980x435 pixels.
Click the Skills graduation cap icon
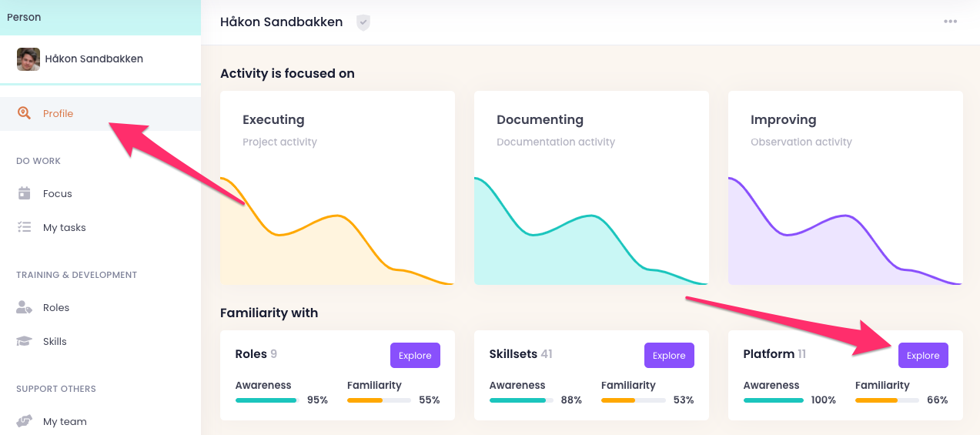click(25, 341)
